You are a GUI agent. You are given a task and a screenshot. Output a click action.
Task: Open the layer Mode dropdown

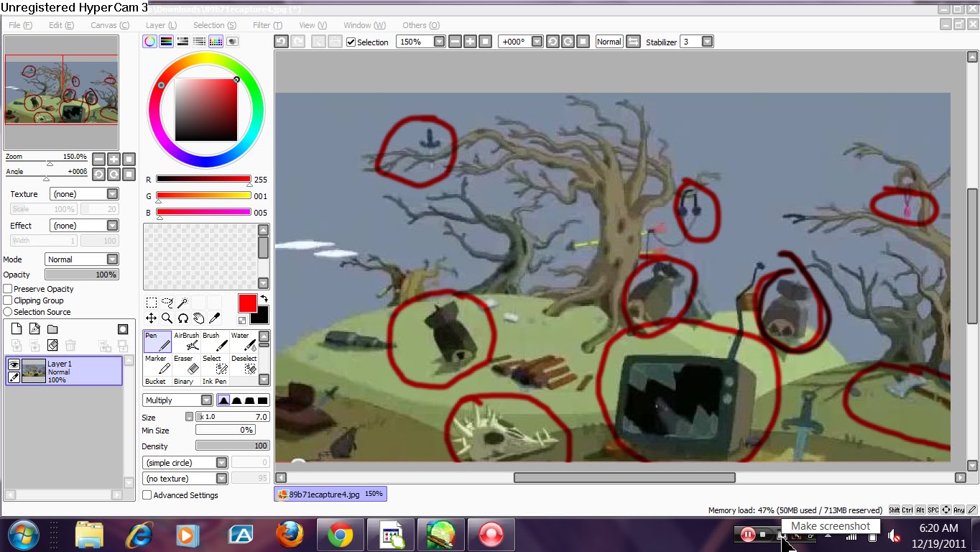(82, 259)
